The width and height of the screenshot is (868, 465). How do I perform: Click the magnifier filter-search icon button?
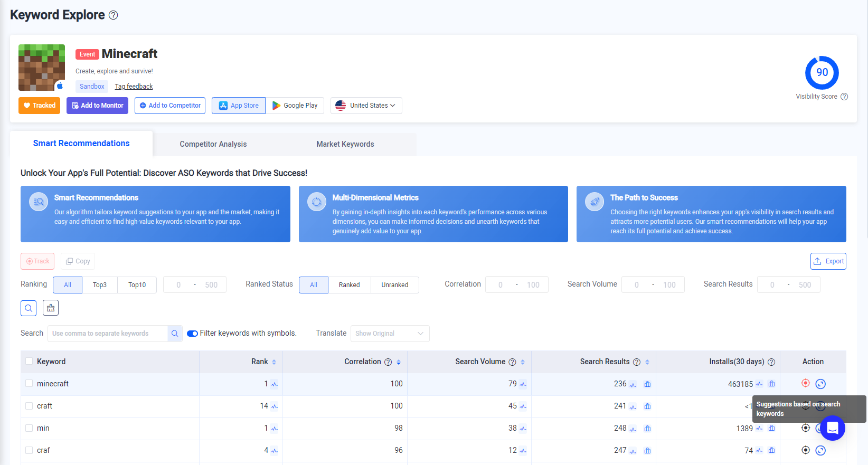(29, 308)
